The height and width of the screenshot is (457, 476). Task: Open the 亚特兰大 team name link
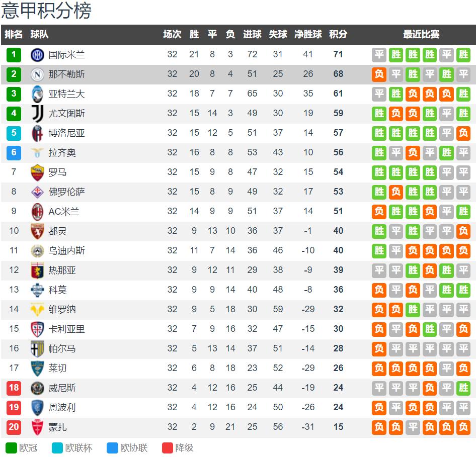pyautogui.click(x=66, y=94)
